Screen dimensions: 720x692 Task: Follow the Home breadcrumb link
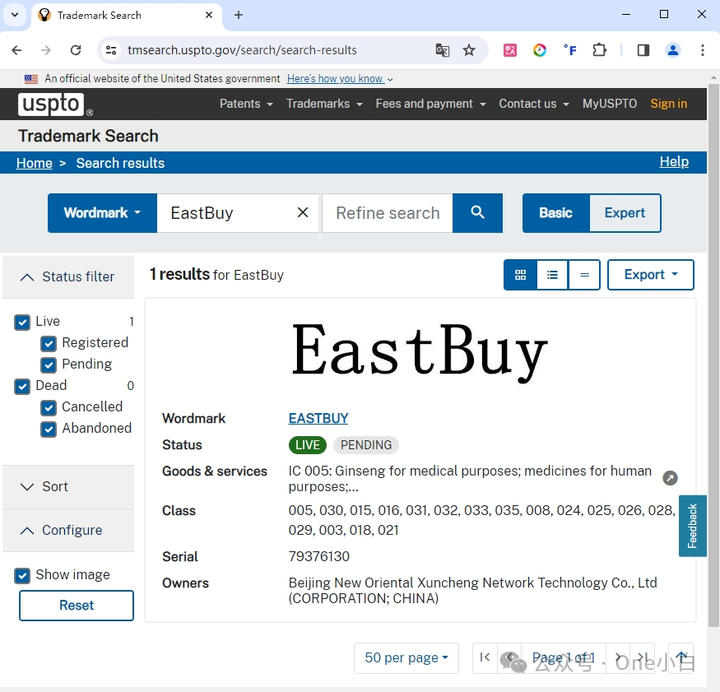pyautogui.click(x=34, y=163)
